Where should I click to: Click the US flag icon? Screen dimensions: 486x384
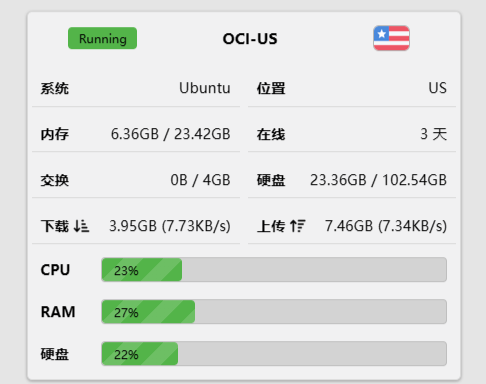(391, 38)
